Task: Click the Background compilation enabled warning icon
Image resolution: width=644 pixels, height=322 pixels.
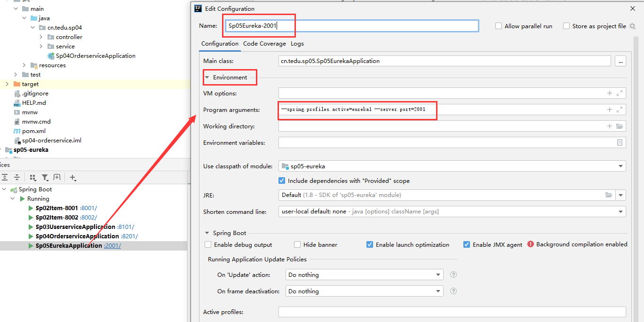Action: pyautogui.click(x=531, y=244)
